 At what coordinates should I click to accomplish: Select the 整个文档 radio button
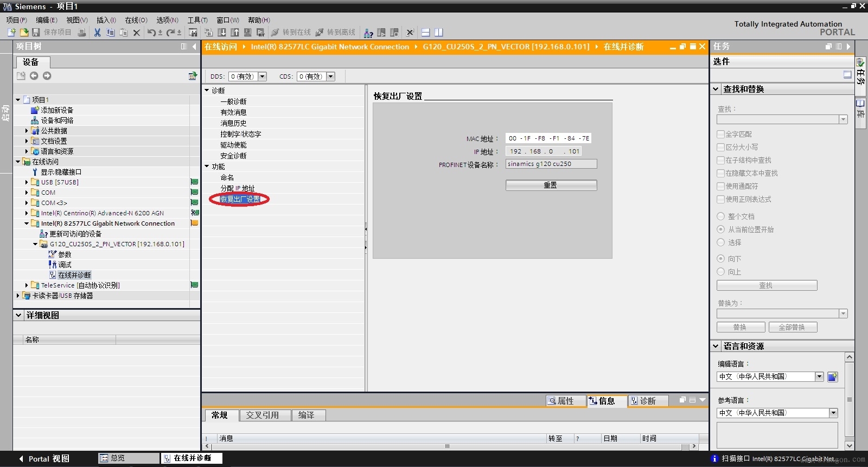[721, 216]
